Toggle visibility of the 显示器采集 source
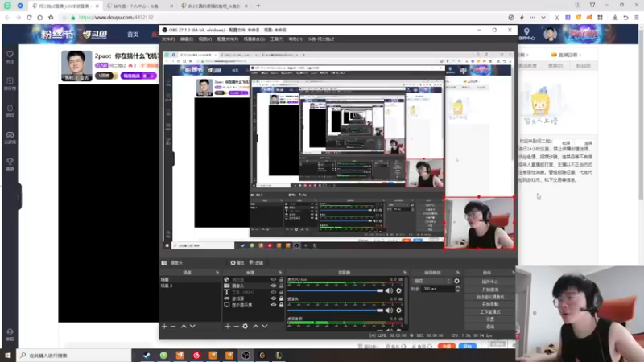 pos(273,306)
